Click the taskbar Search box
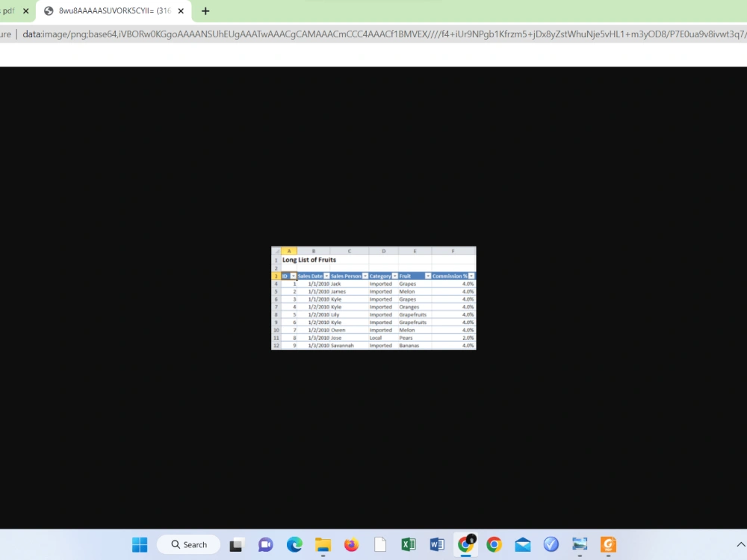 (x=189, y=544)
